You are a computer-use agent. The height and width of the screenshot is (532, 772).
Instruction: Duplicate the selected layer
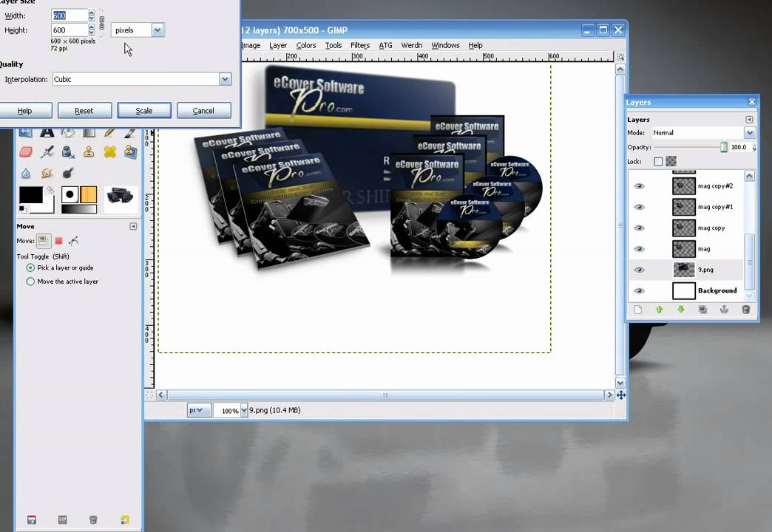click(x=702, y=310)
